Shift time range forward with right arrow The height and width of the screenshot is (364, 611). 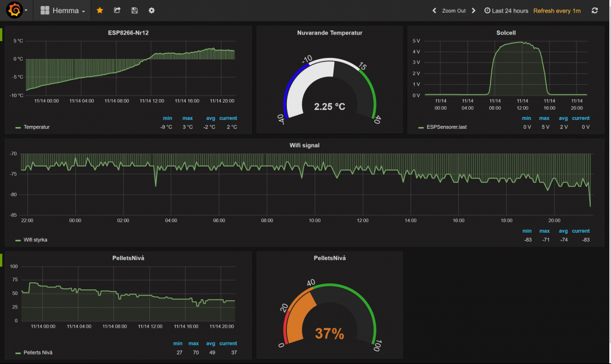point(473,11)
